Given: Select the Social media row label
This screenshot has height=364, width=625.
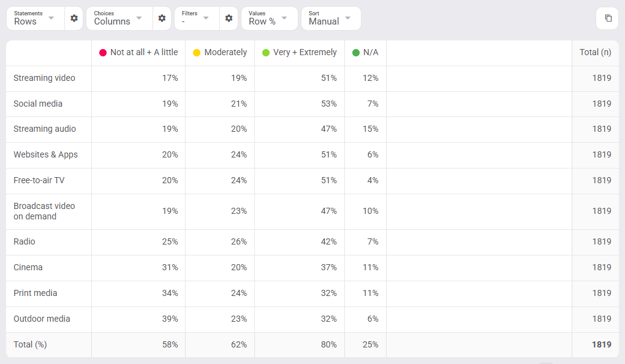Looking at the screenshot, I should [x=38, y=104].
